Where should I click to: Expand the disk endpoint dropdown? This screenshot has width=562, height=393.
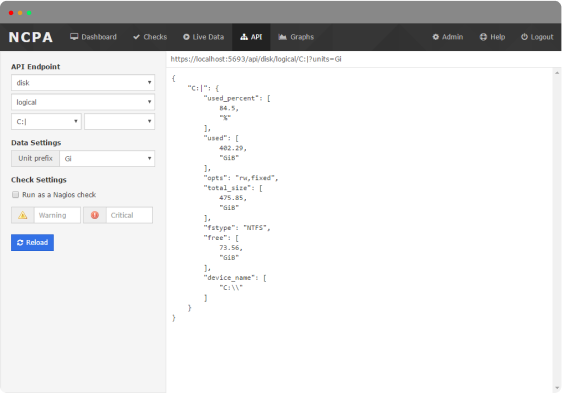click(83, 83)
